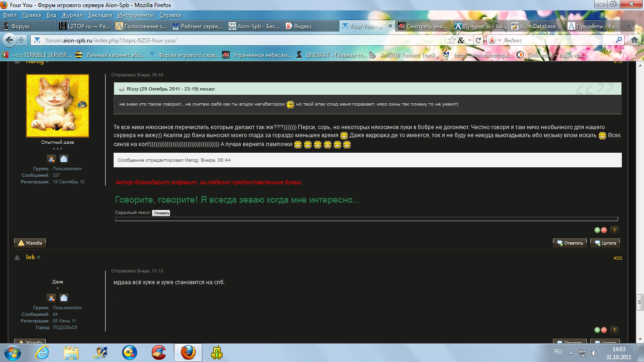
Task: Click the Firefox icon on taskbar
Action: coord(188,353)
